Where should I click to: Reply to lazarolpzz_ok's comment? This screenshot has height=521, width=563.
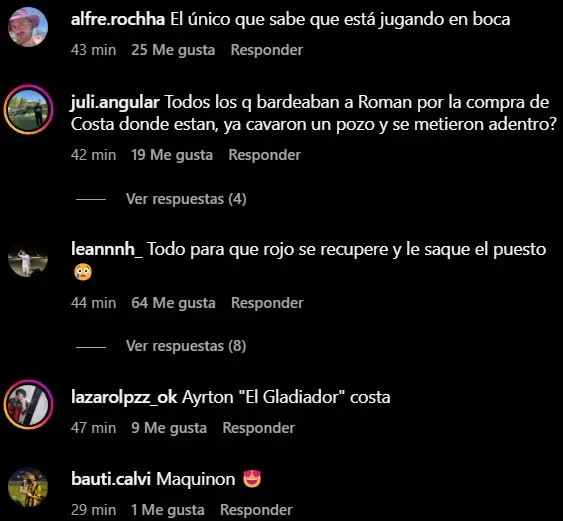259,428
